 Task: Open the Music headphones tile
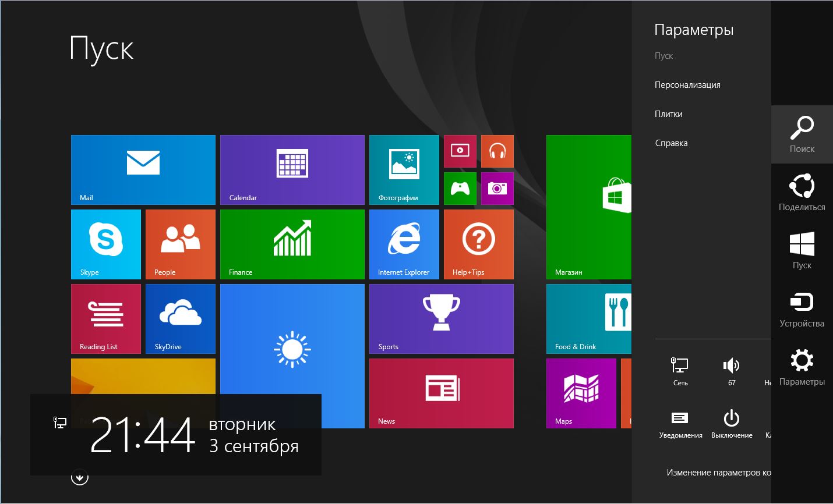(x=497, y=151)
